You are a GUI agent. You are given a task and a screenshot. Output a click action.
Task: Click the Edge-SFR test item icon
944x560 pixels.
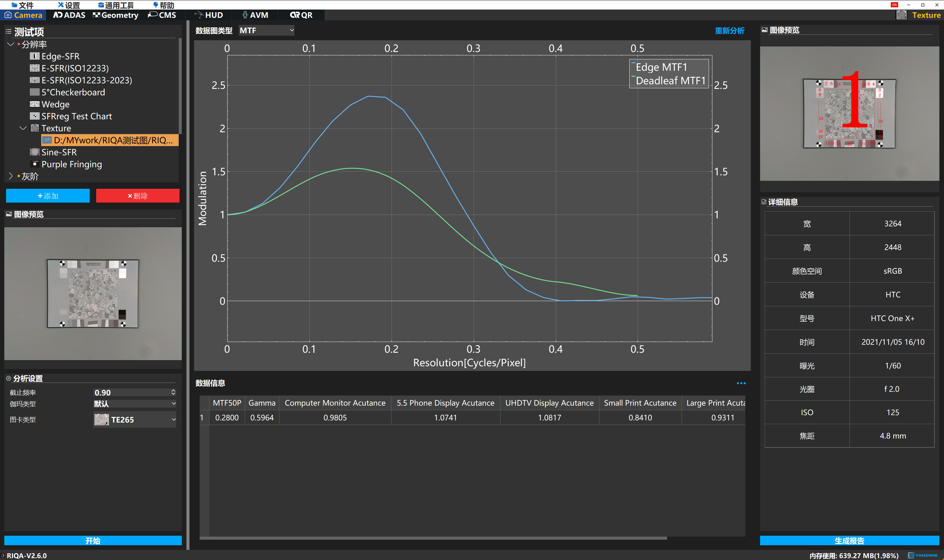(34, 56)
